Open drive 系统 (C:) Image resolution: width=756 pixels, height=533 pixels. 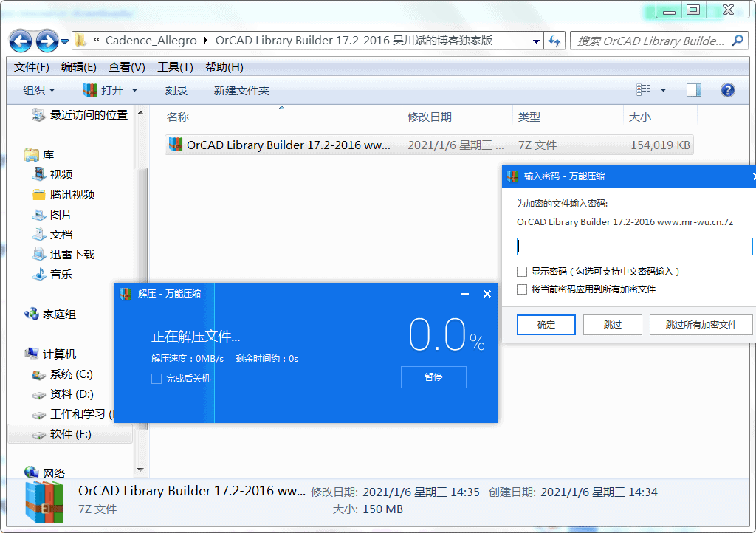[63, 374]
